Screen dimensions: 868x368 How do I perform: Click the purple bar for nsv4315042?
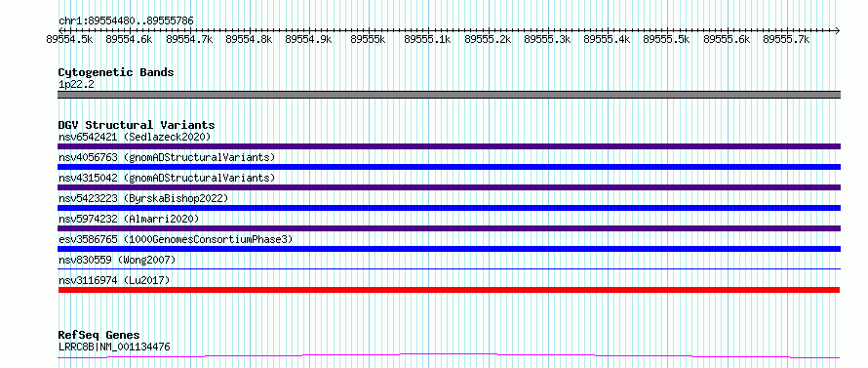point(449,187)
